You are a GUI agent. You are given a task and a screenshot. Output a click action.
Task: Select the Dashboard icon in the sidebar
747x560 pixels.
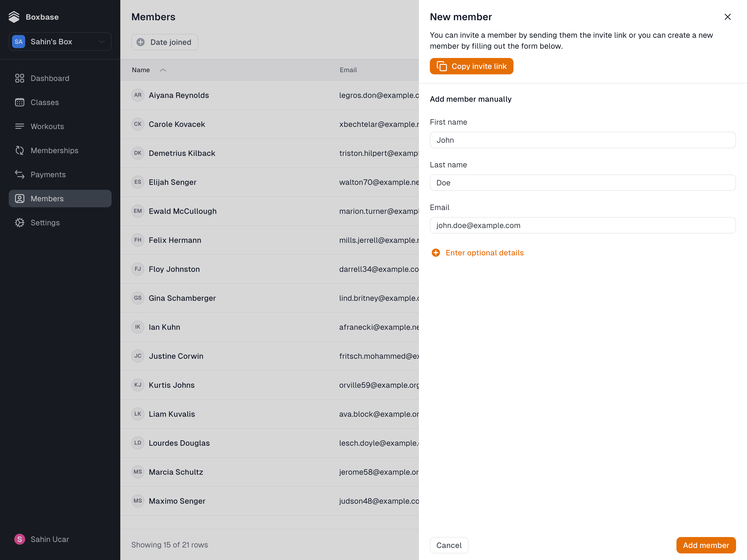click(20, 78)
